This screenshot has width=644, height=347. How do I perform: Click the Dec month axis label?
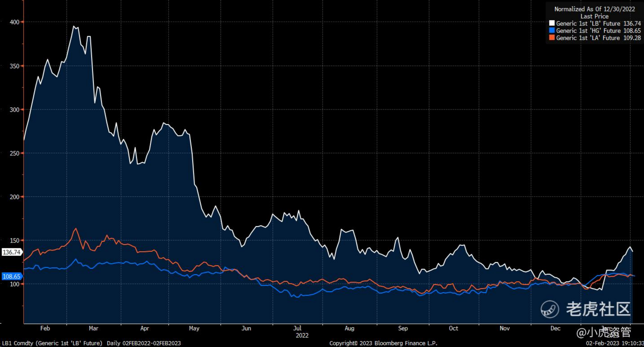pos(555,328)
